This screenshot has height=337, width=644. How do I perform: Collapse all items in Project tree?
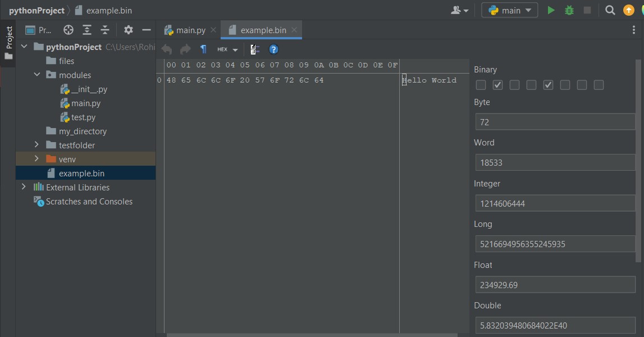[x=104, y=29]
